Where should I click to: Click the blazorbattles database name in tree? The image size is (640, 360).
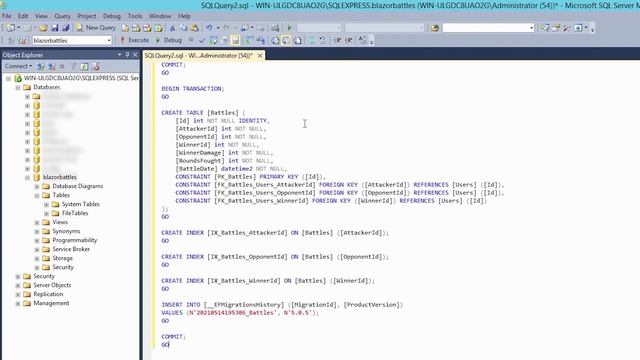[x=60, y=177]
